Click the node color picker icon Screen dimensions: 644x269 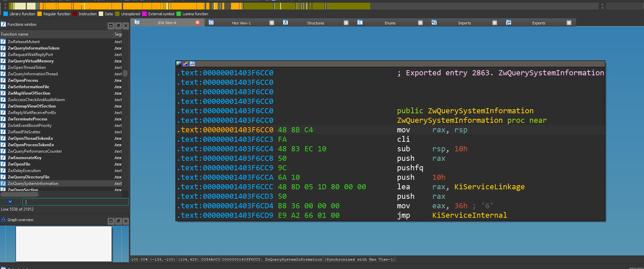(178, 64)
